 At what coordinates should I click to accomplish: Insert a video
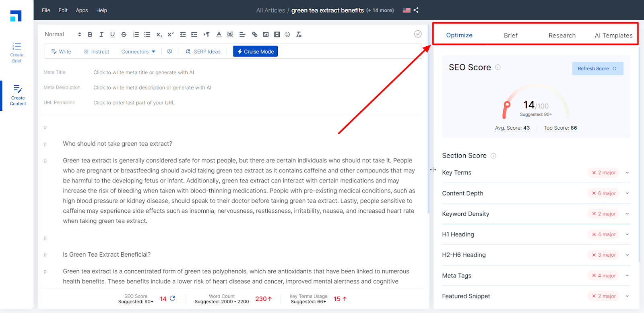pyautogui.click(x=277, y=35)
